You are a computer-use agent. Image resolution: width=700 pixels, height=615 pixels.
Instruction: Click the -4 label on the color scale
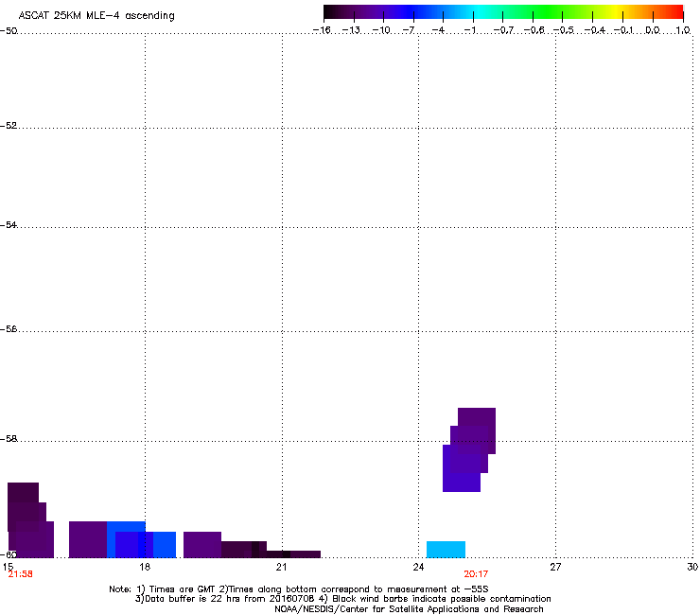click(438, 30)
